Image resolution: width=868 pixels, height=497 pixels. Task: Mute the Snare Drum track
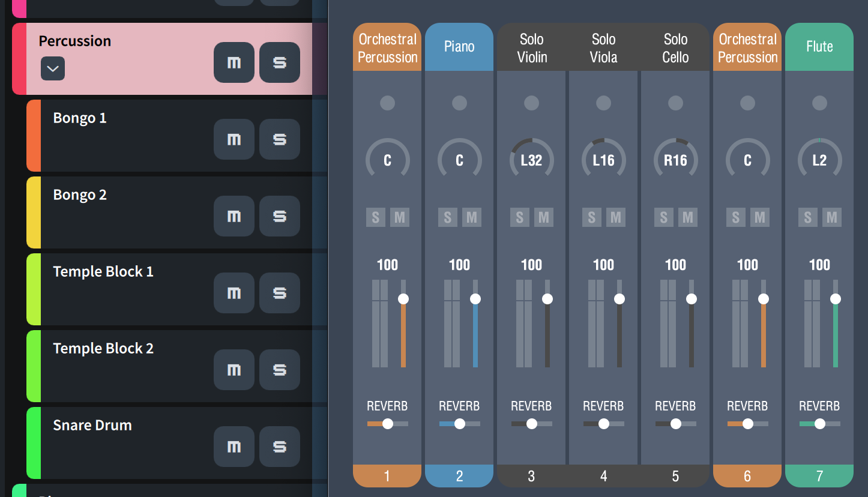coord(234,447)
